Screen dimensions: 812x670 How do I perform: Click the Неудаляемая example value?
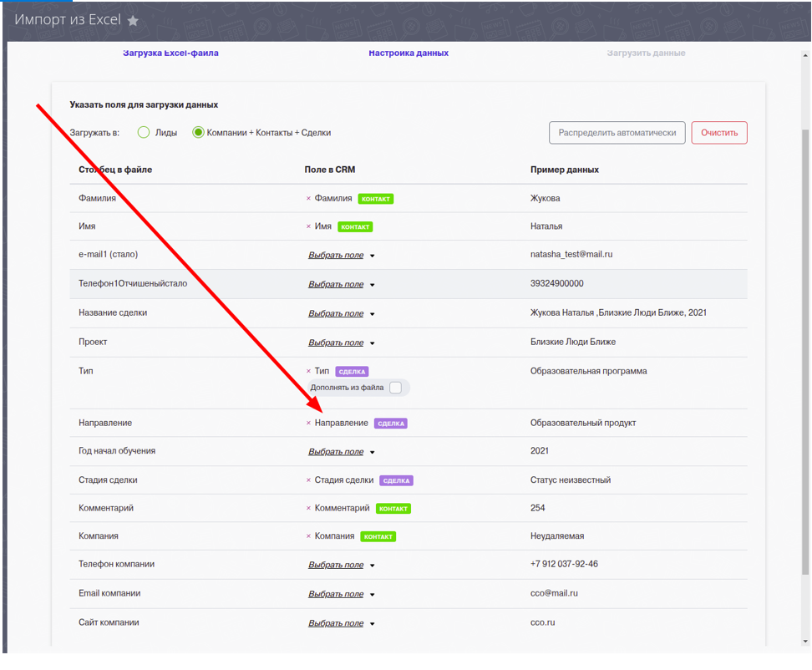click(557, 535)
